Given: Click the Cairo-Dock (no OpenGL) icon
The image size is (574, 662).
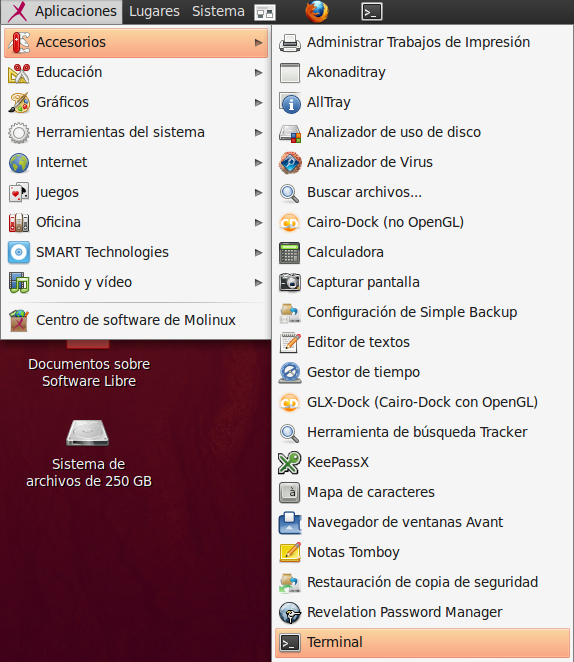Looking at the screenshot, I should 290,222.
